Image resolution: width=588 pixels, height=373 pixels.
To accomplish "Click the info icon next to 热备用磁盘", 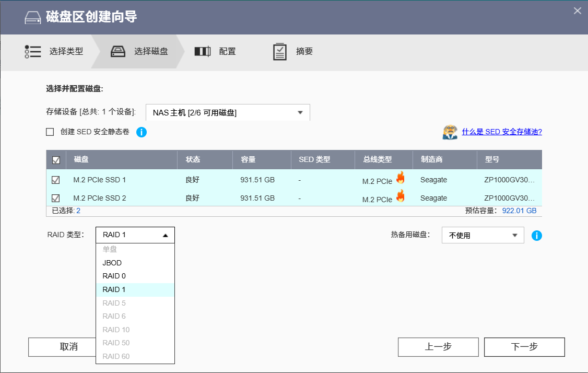I will [536, 236].
